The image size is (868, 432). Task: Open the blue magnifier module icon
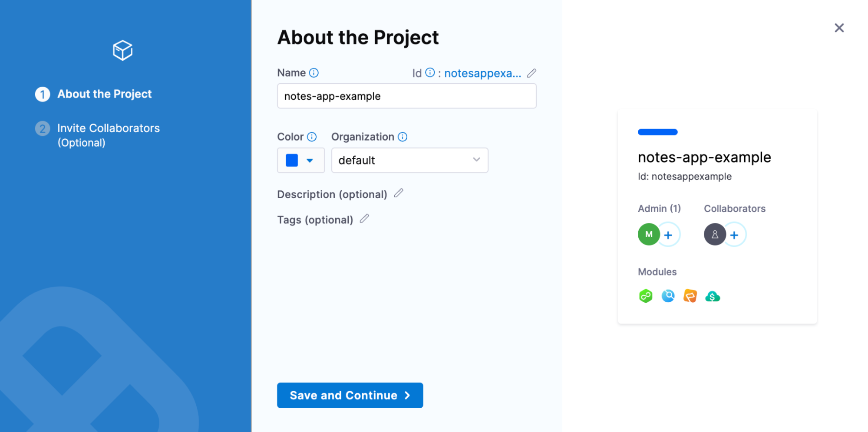click(668, 296)
